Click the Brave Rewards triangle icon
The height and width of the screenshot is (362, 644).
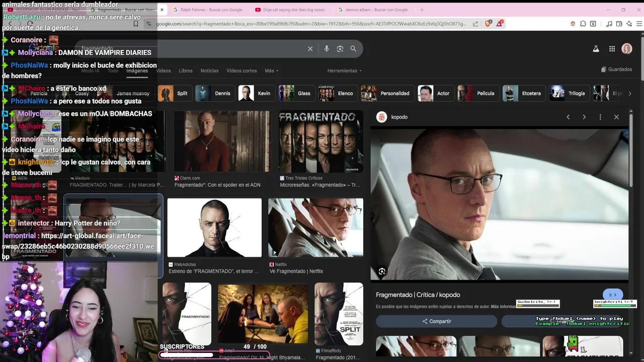(500, 24)
